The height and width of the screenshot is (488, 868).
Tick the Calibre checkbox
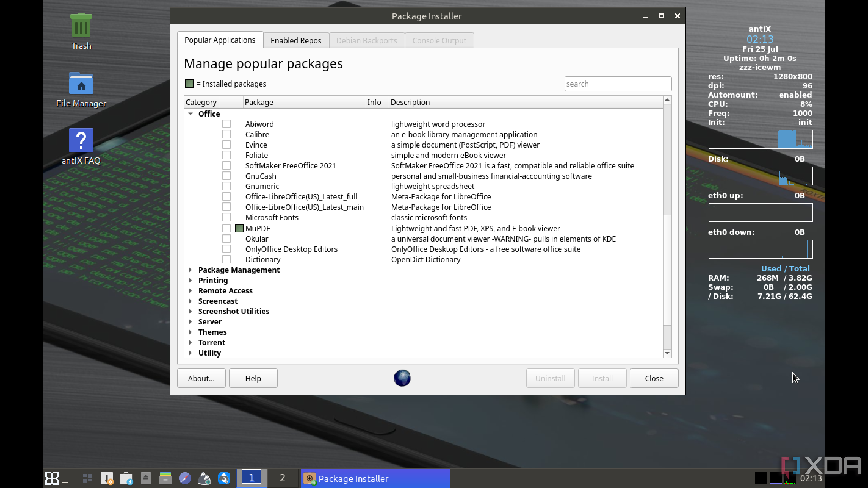[226, 134]
